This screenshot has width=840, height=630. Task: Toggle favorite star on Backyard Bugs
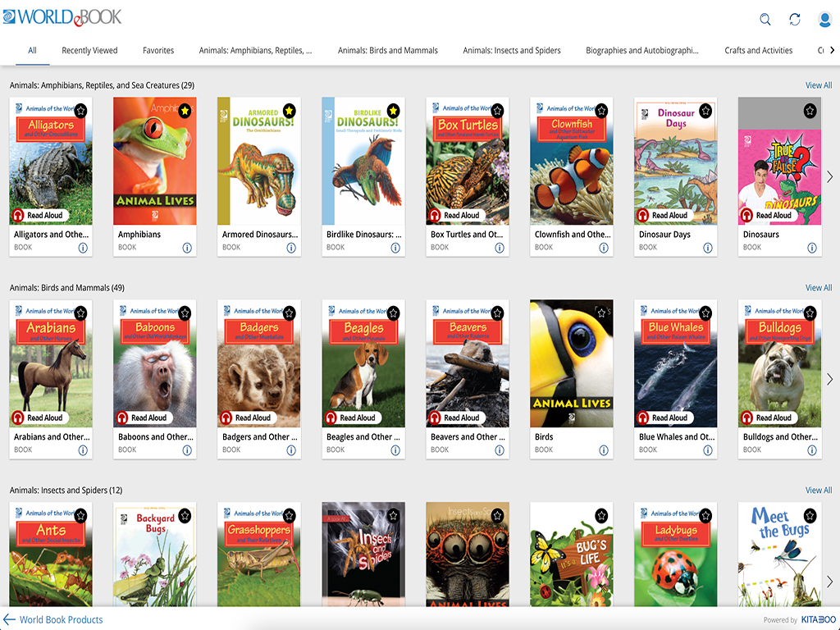(x=185, y=515)
